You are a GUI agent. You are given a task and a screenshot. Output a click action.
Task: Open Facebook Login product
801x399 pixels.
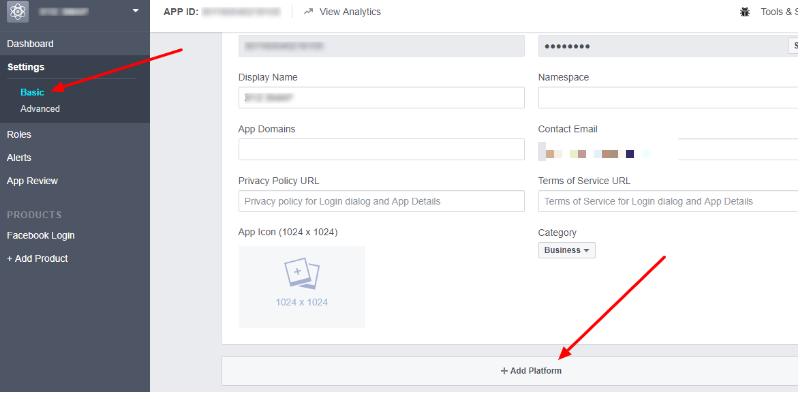click(40, 236)
